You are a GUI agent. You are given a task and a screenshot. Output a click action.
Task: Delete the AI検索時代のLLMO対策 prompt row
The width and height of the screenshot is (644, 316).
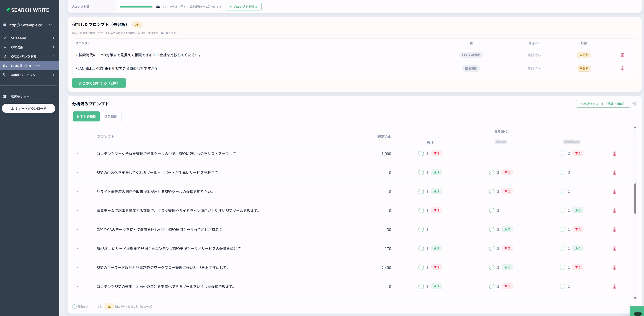coord(622,55)
